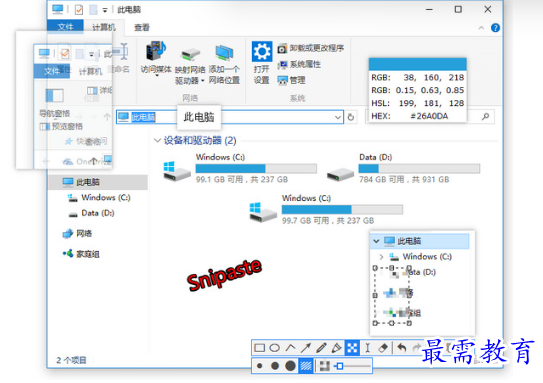Select the pencil drawing tool
The image size is (543, 383).
(x=321, y=348)
